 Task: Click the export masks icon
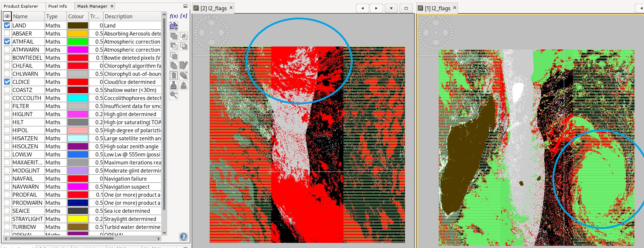pyautogui.click(x=184, y=85)
